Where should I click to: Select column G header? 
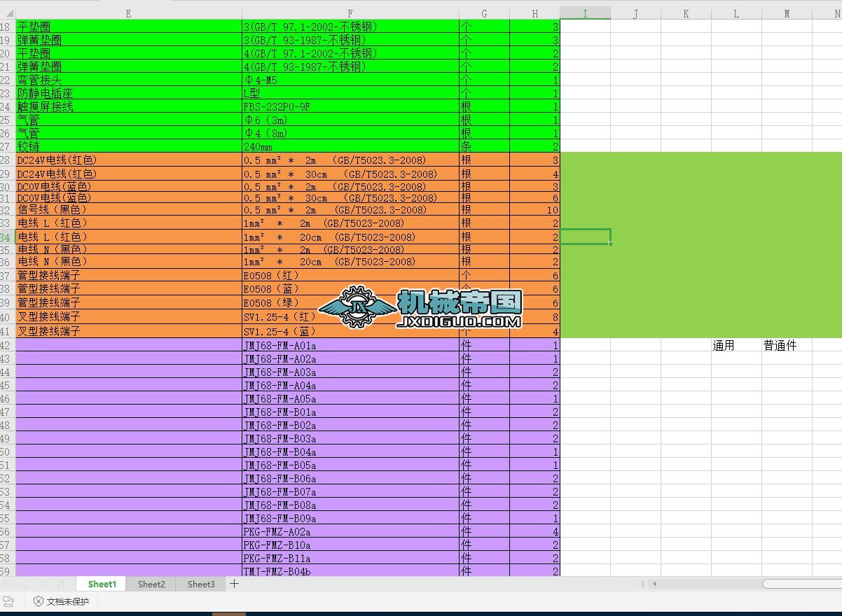click(484, 13)
